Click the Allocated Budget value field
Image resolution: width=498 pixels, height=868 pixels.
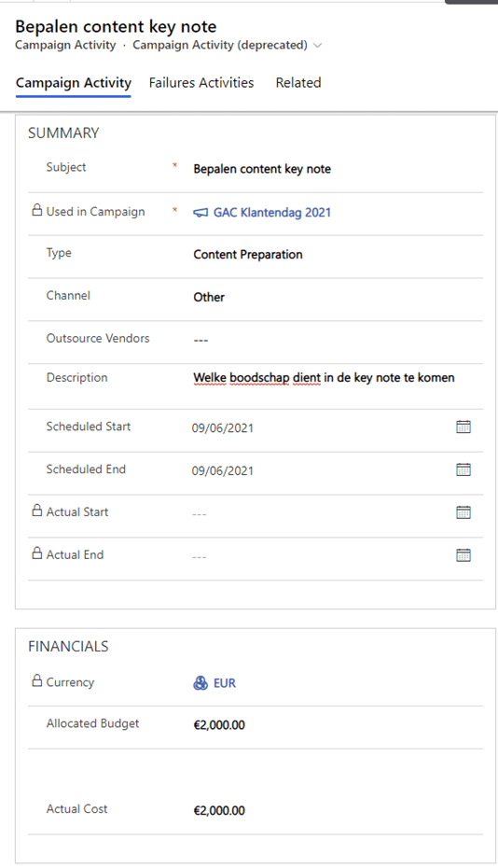pyautogui.click(x=219, y=724)
